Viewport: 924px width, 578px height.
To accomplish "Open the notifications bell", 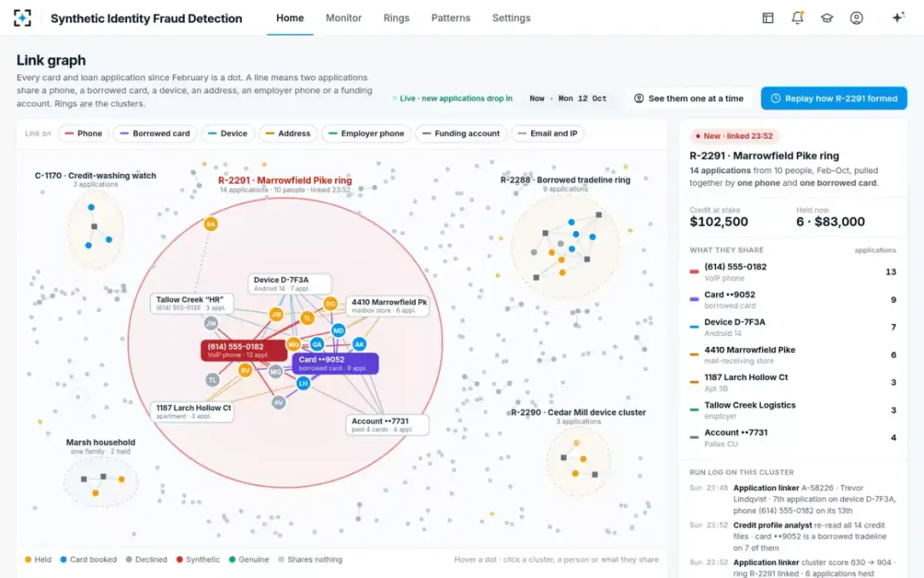I will coord(797,18).
